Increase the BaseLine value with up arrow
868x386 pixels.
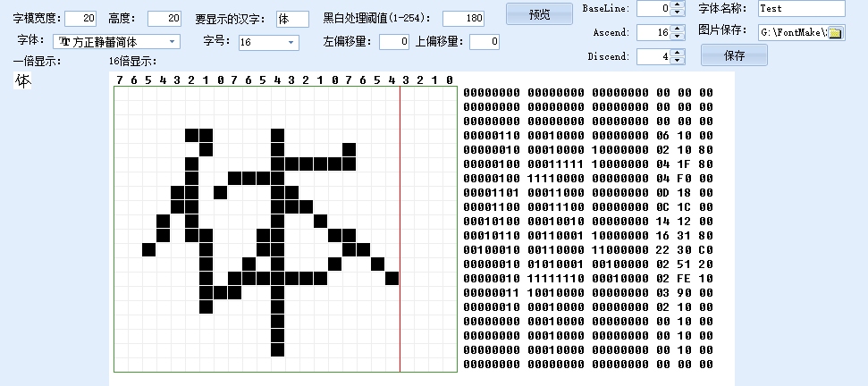678,5
